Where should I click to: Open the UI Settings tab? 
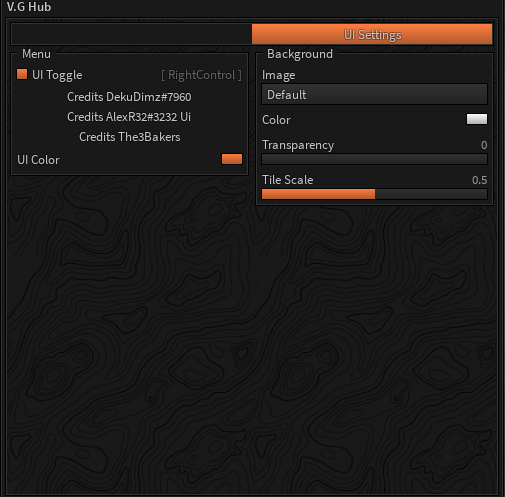pos(372,34)
